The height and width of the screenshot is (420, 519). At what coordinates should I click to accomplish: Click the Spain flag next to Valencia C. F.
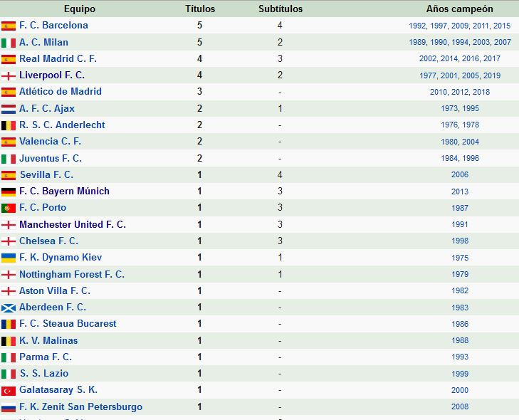[x=9, y=142]
